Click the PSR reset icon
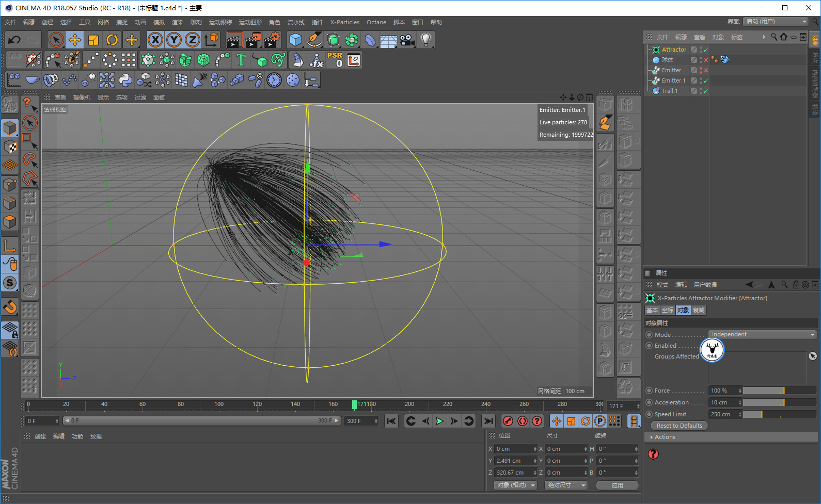Image resolution: width=821 pixels, height=504 pixels. coord(335,60)
